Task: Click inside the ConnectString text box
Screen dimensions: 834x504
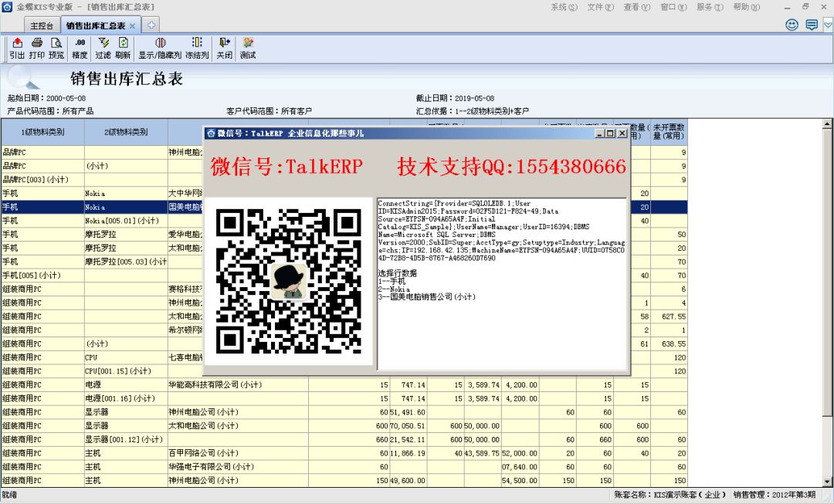Action: (x=502, y=284)
